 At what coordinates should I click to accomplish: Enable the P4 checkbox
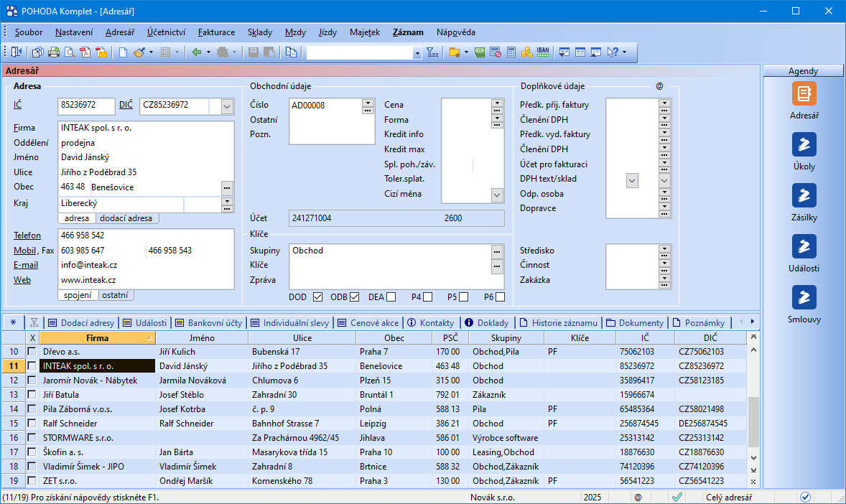(428, 297)
